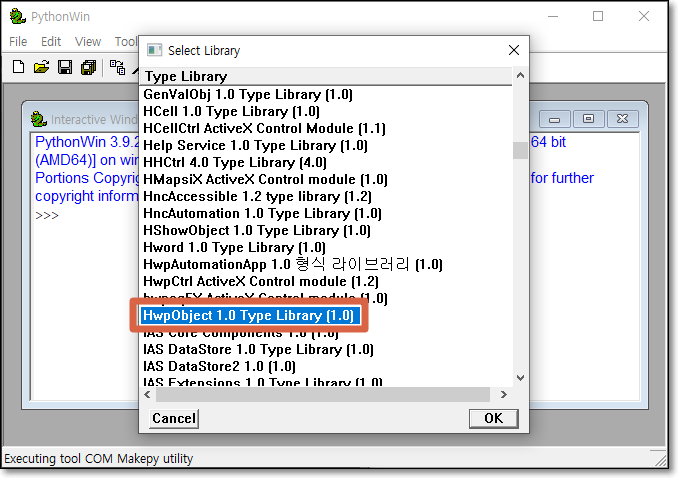The image size is (678, 478).
Task: Select IAS DataStore2 1.0 (1.0)
Action: click(219, 366)
